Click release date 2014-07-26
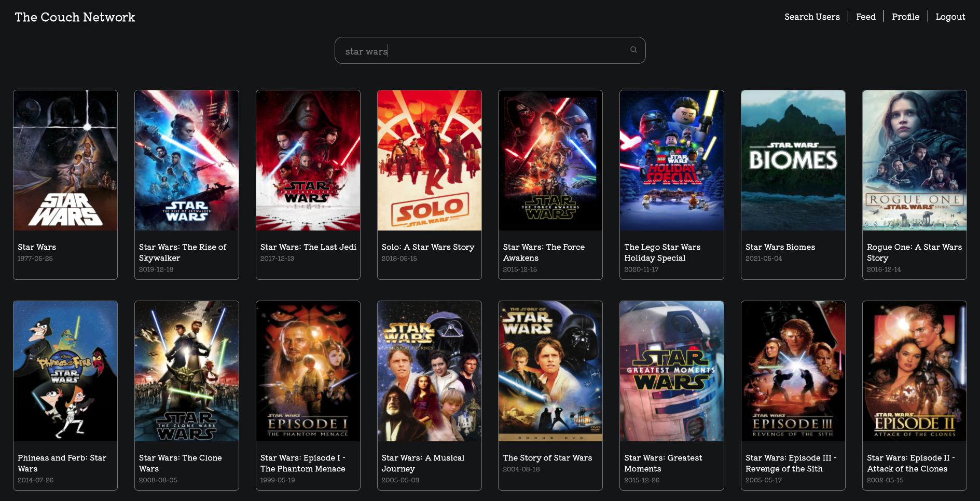Screen dimensions: 980x501 (x=35, y=480)
